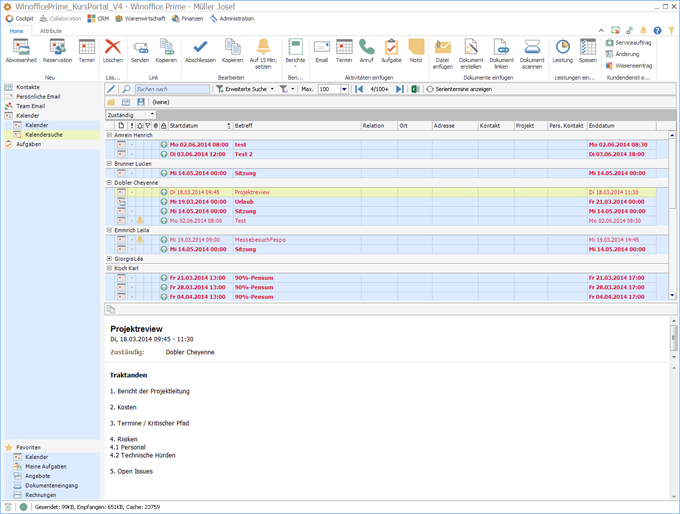This screenshot has width=680, height=514.
Task: Open Persönliche Email in the navigation
Action: point(38,97)
